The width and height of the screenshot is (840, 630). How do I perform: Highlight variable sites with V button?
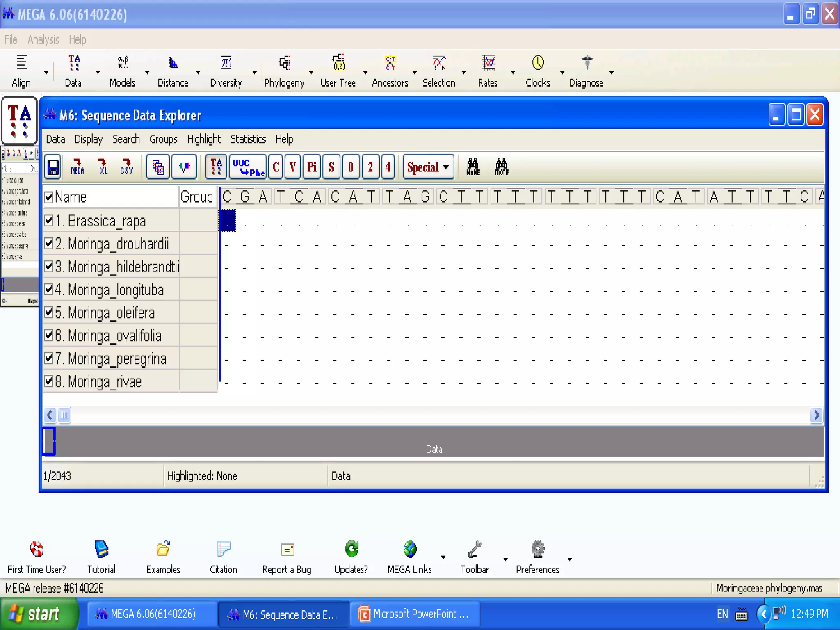pos(292,167)
